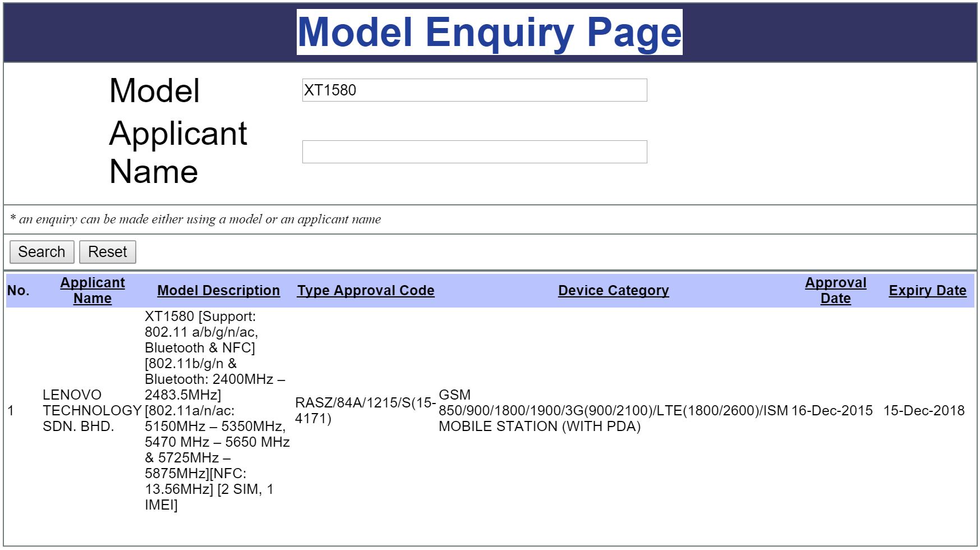
Task: Focus the Model input field containing XT1580
Action: pyautogui.click(x=475, y=90)
